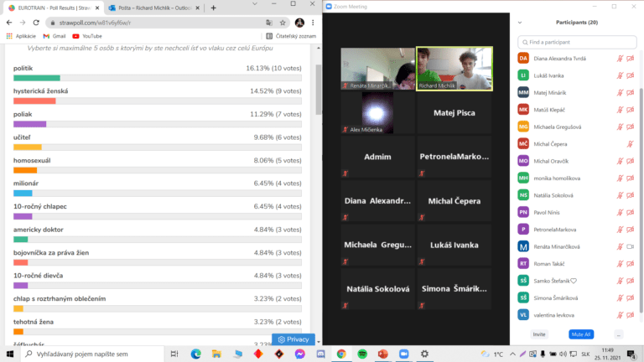Toggle video icon for Diana Alexandra Tvrdá

pos(631,59)
